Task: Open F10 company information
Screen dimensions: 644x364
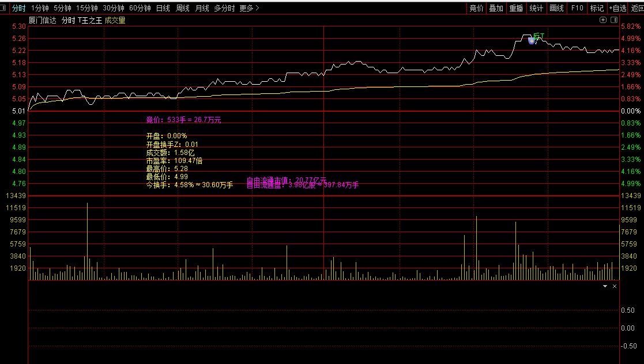Action: [577, 8]
